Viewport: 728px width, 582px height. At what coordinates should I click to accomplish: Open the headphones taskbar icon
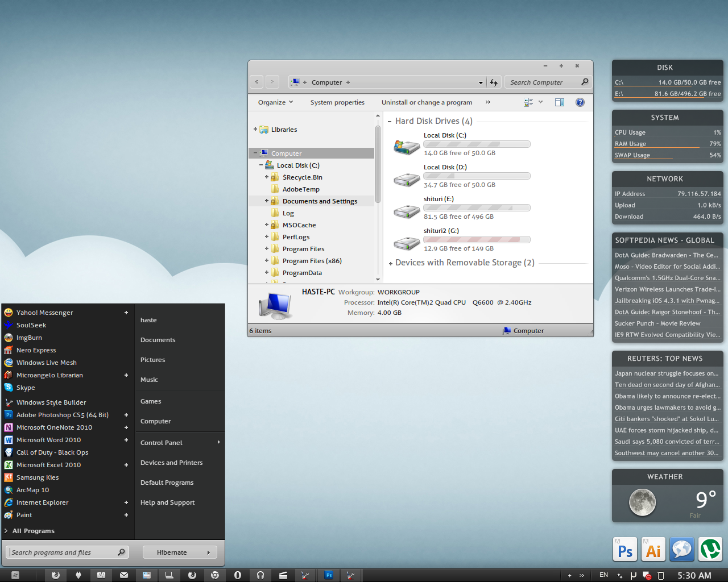[x=260, y=575]
